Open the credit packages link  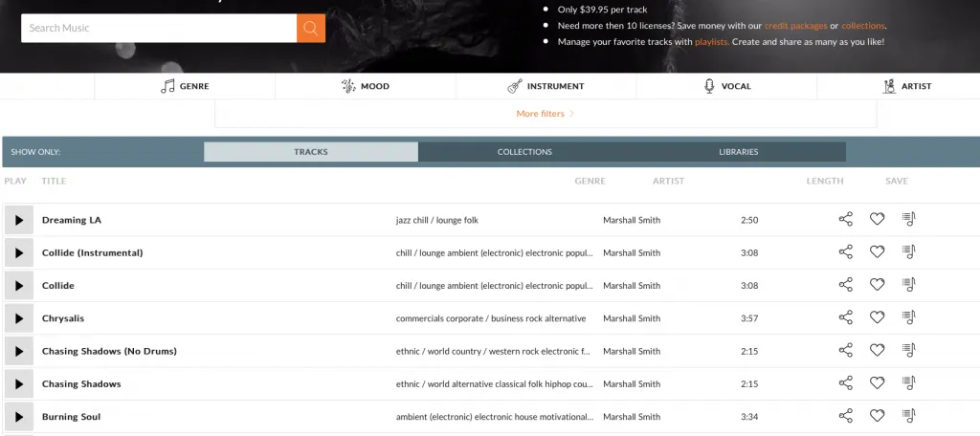click(x=795, y=26)
